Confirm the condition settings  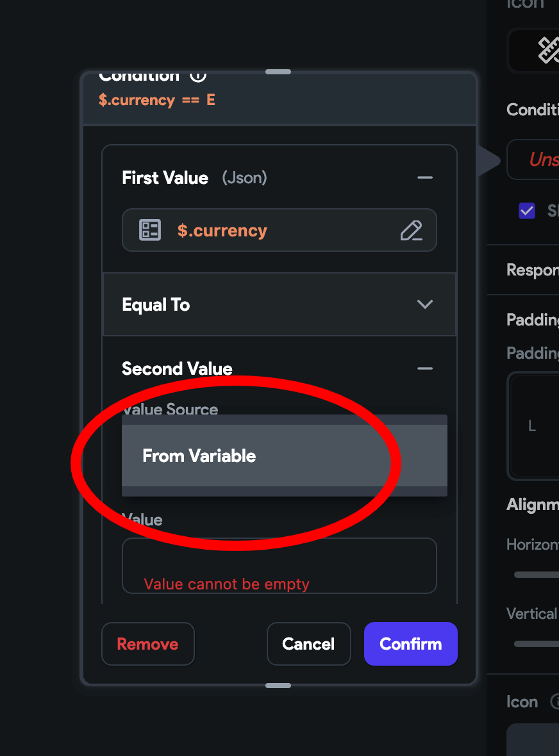pos(410,644)
